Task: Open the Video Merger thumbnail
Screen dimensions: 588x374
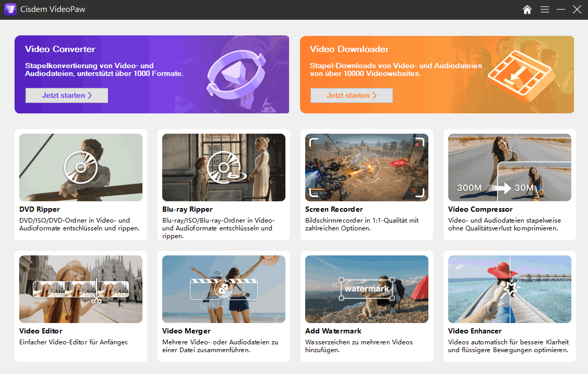Action: (x=224, y=289)
